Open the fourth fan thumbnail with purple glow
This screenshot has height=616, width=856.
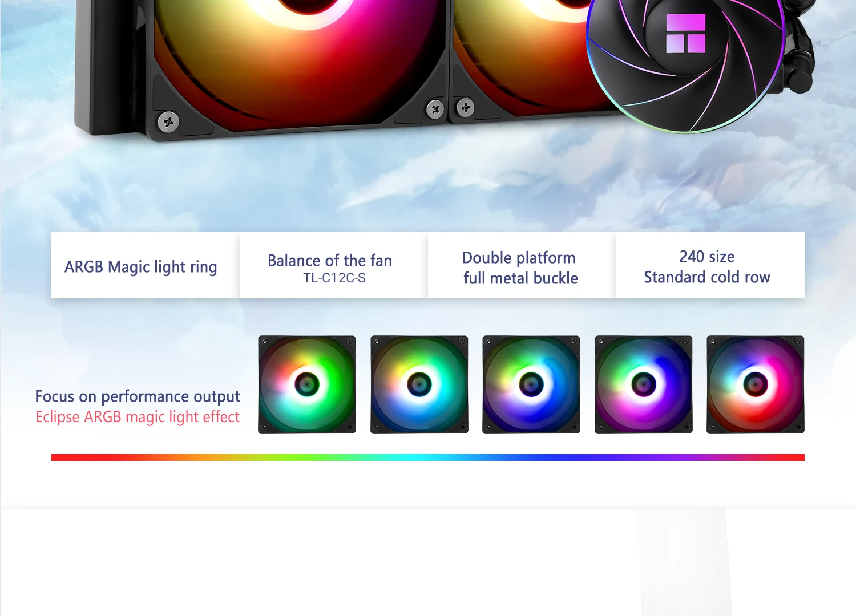click(x=643, y=384)
